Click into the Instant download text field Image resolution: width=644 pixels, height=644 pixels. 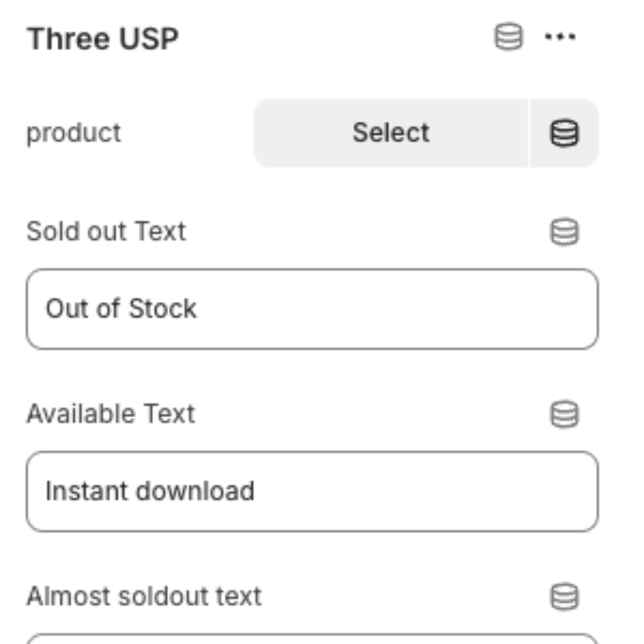(312, 492)
